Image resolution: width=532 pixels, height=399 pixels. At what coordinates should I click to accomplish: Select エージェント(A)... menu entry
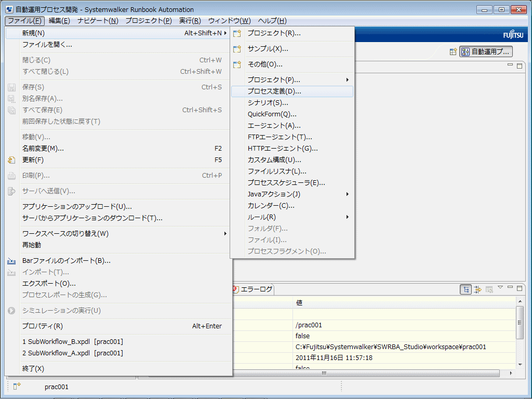[292, 126]
